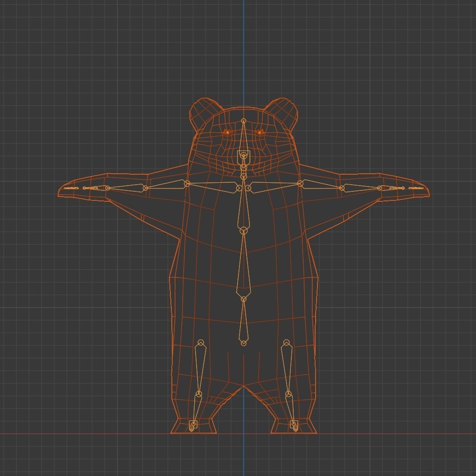
Task: Select the bear's left ear mesh
Action: point(202,109)
